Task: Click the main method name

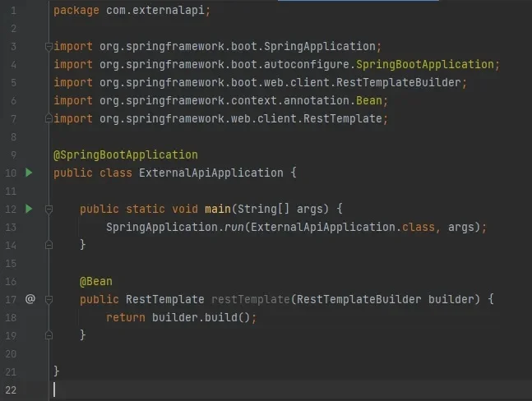Action: coord(218,209)
